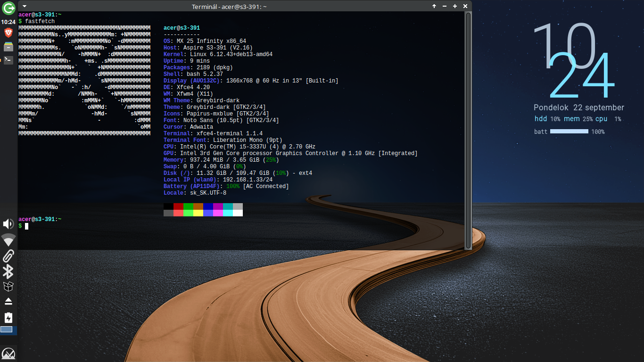The image size is (644, 362).
Task: Click the Conky 'mem 25%' readout
Action: 578,119
